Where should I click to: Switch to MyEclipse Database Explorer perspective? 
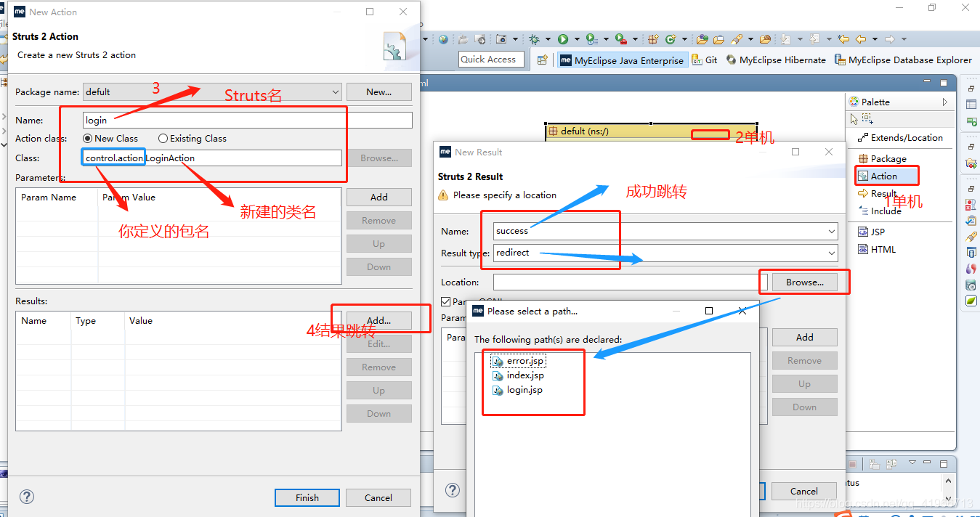pyautogui.click(x=903, y=60)
